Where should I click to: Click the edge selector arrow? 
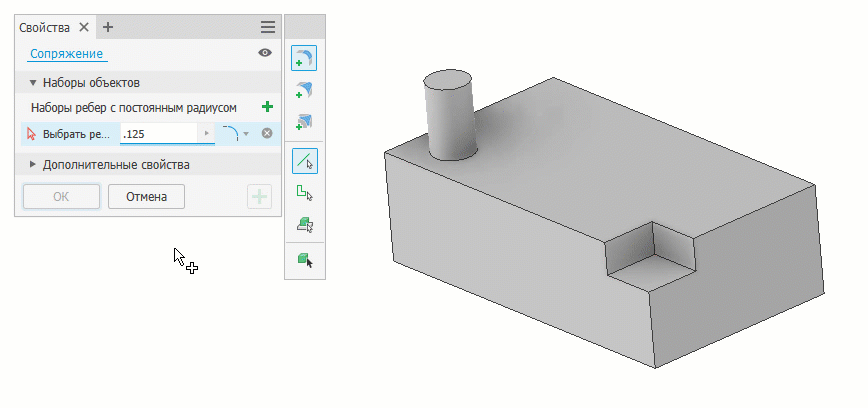[31, 133]
